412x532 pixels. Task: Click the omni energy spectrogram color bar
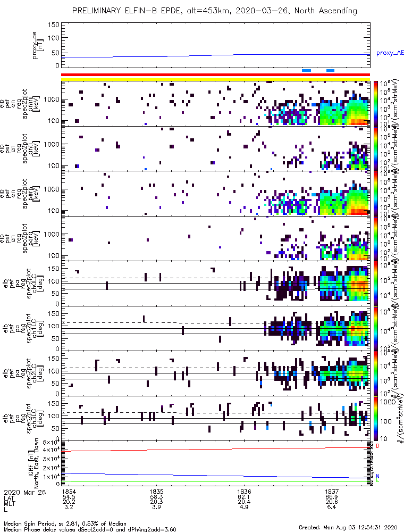[376, 104]
